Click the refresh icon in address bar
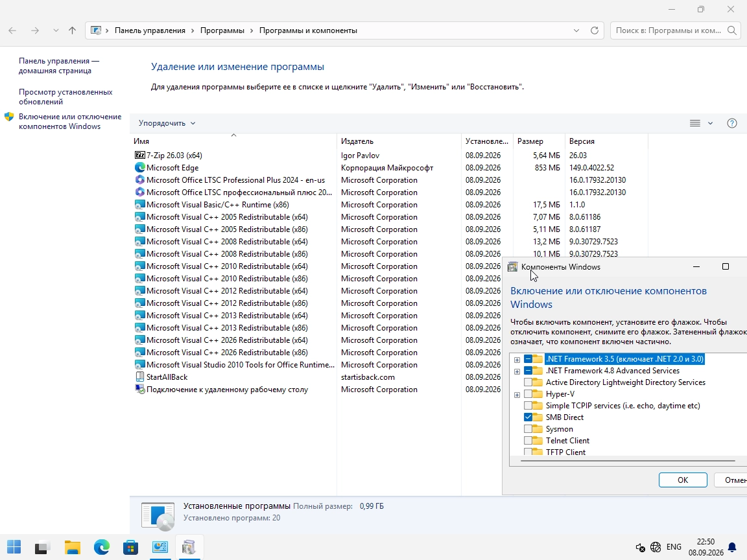Screen dimensions: 747x560 [595, 30]
